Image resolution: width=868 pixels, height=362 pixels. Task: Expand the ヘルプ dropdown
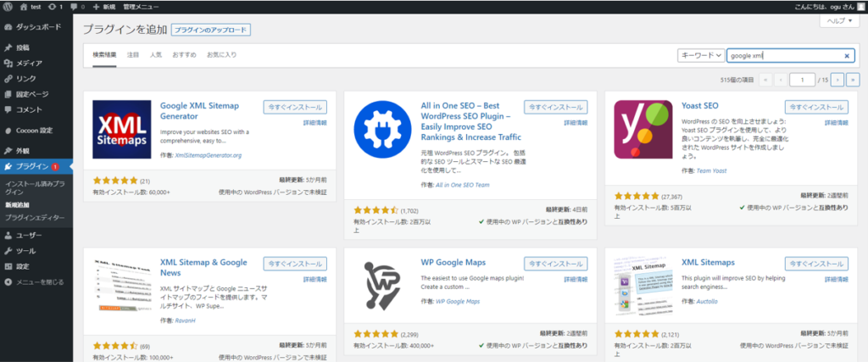point(839,20)
